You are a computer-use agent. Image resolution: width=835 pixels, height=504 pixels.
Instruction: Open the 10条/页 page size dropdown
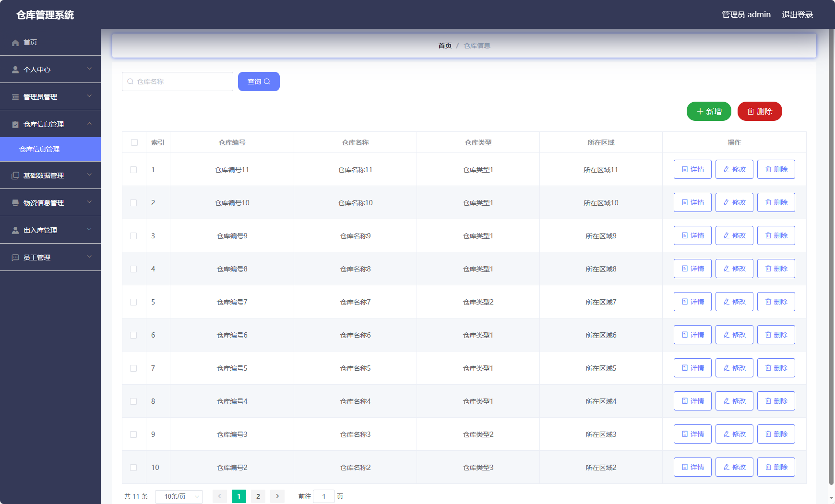pos(179,496)
